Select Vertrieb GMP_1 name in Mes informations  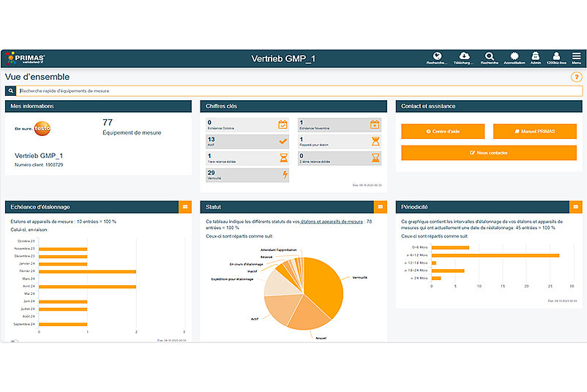(39, 156)
